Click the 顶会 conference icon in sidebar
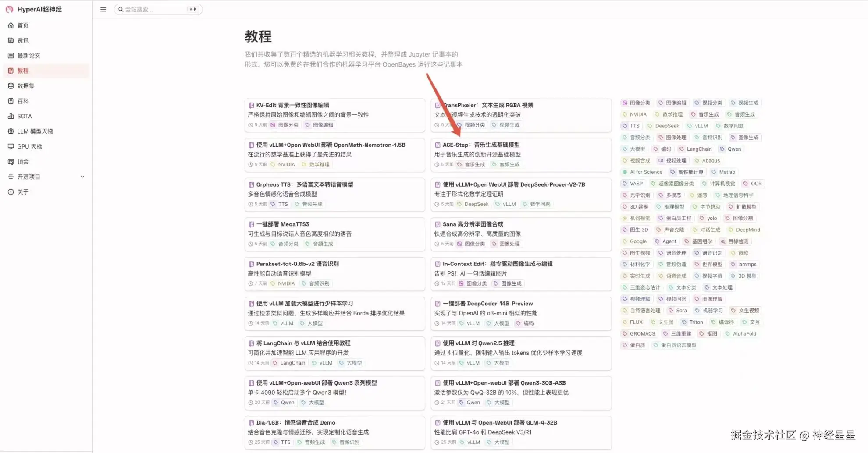Screen dimensions: 868x453 click(x=11, y=162)
